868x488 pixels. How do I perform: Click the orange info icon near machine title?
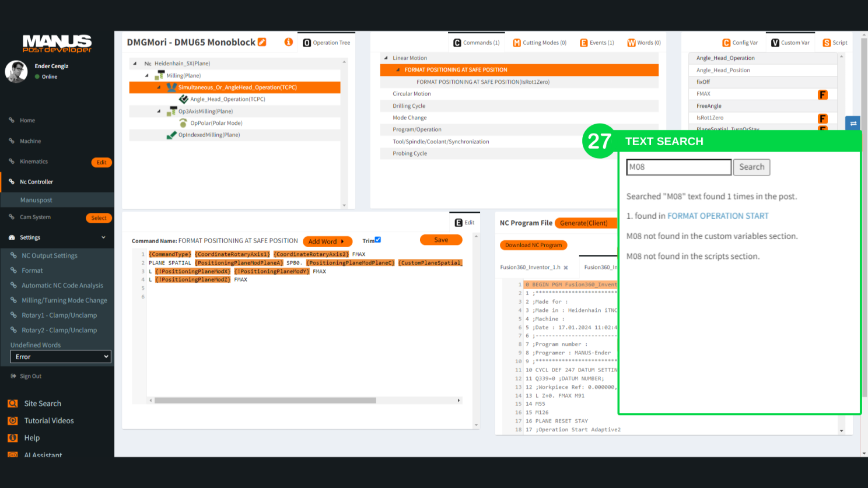(x=288, y=42)
